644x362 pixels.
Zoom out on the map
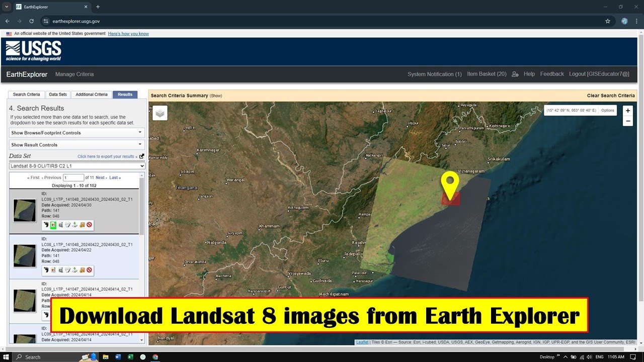coord(627,121)
